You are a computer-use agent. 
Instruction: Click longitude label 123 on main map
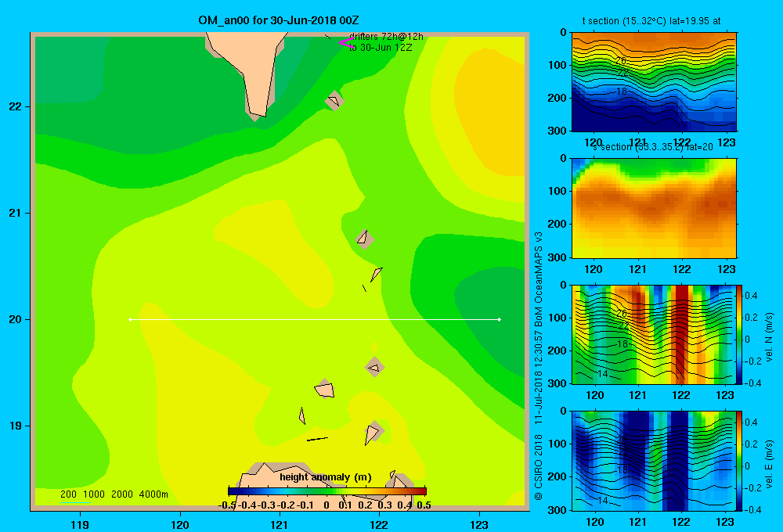pyautogui.click(x=479, y=524)
